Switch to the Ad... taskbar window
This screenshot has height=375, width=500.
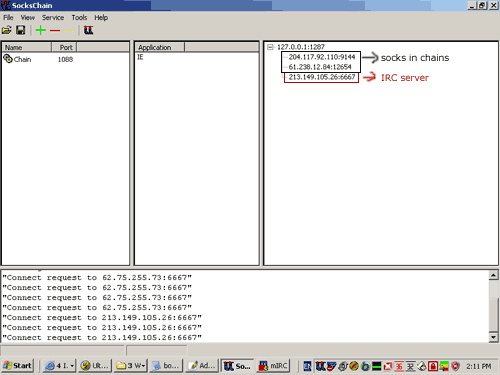click(202, 366)
